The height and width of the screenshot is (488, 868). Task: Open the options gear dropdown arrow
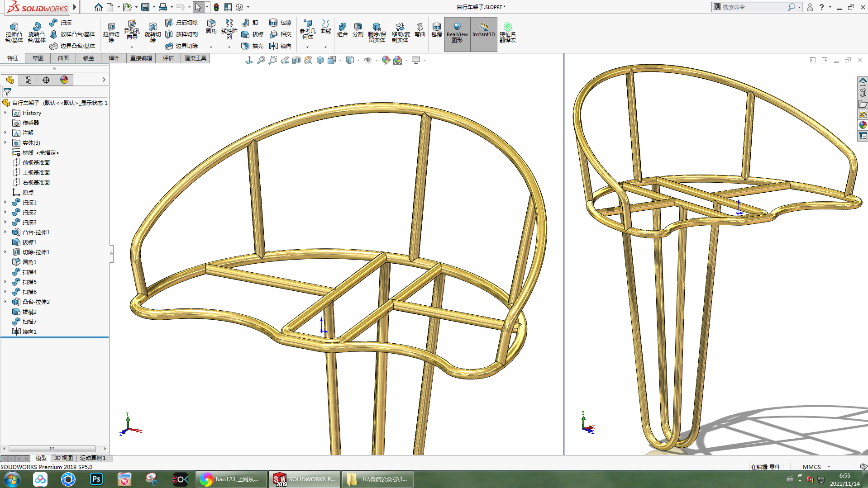pos(248,7)
